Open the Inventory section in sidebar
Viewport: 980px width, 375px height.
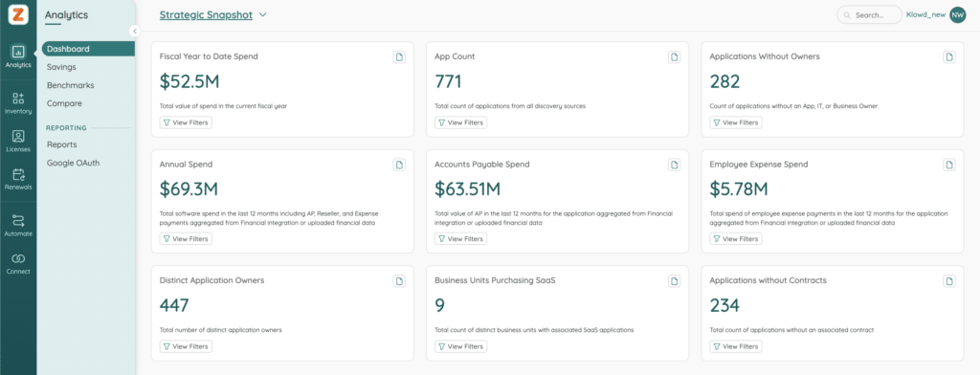click(x=18, y=103)
